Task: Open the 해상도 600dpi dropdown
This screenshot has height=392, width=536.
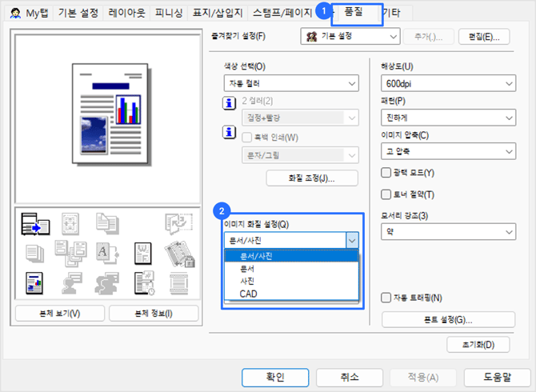Action: click(x=448, y=83)
